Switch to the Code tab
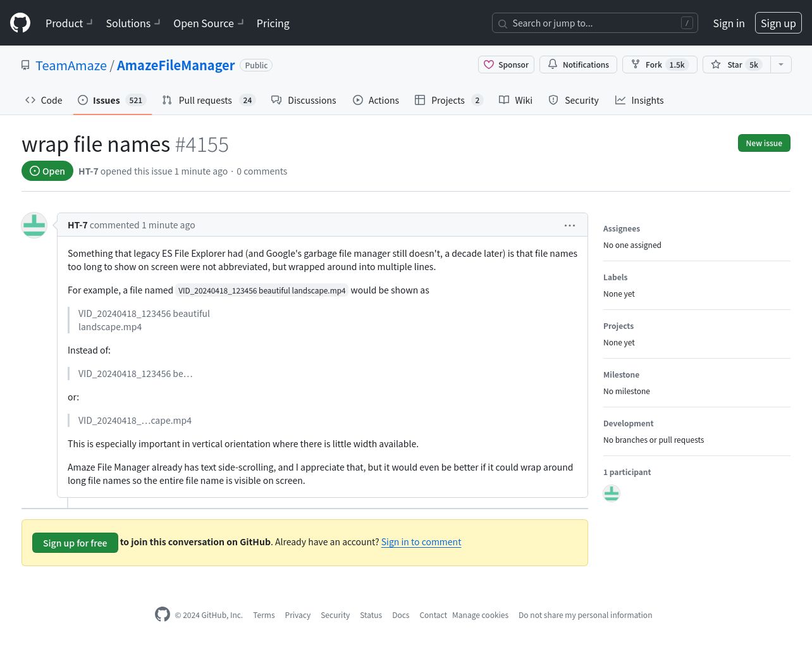The width and height of the screenshot is (812, 649). point(44,100)
